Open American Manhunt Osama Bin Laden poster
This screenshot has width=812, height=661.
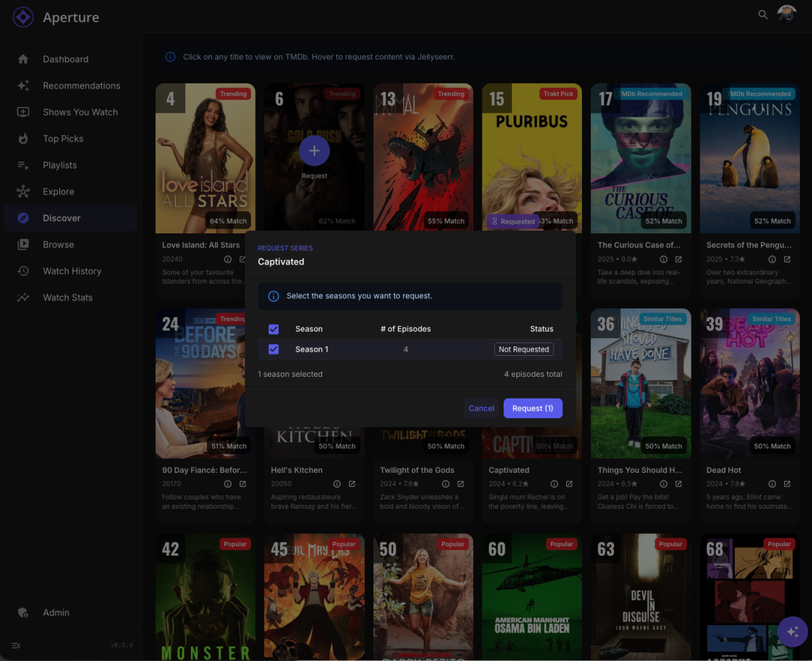[532, 597]
